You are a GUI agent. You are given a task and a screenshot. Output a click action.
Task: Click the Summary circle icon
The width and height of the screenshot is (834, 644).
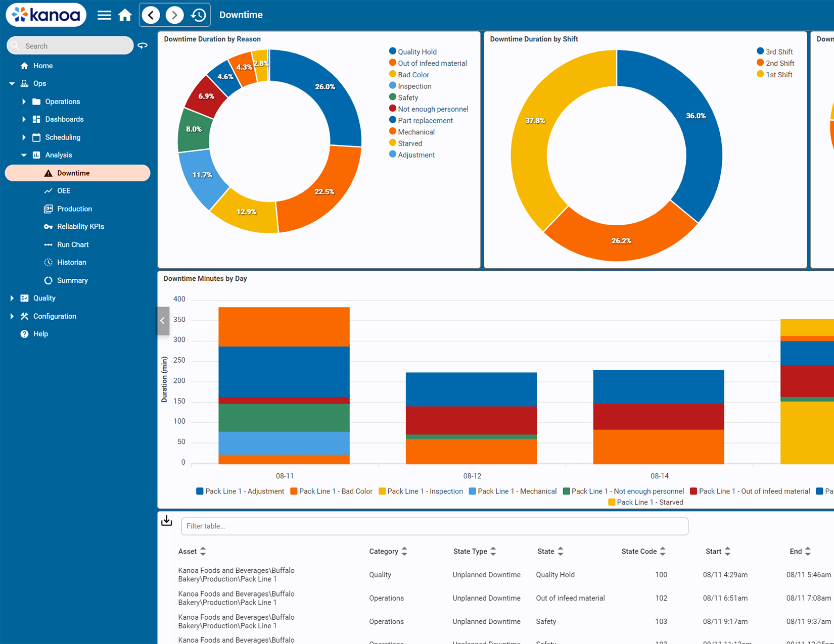(49, 280)
